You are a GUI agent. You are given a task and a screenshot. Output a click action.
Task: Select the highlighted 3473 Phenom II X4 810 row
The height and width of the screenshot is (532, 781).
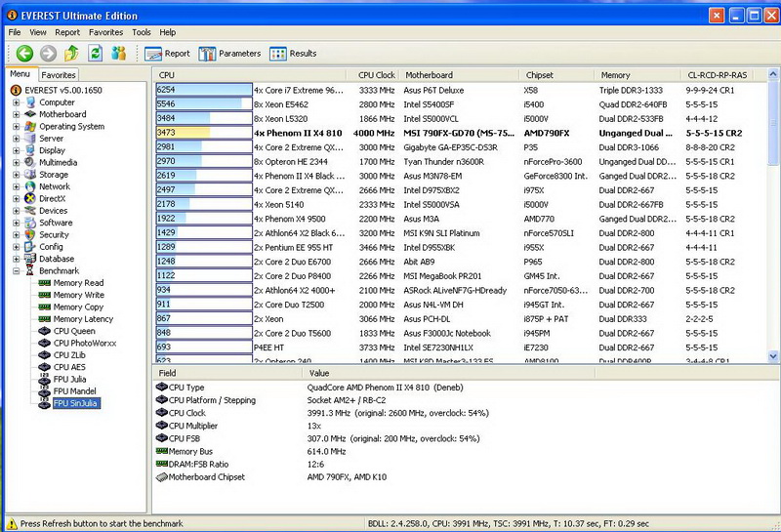461,133
